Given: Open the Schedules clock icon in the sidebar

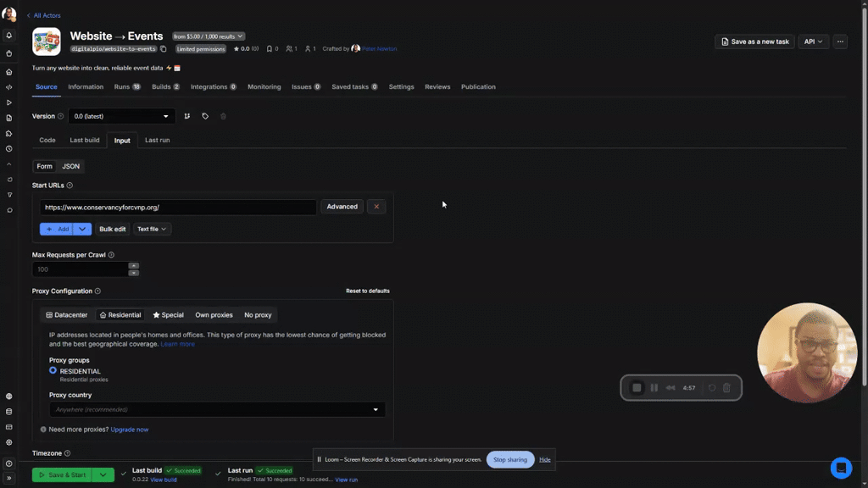Looking at the screenshot, I should click(8, 149).
